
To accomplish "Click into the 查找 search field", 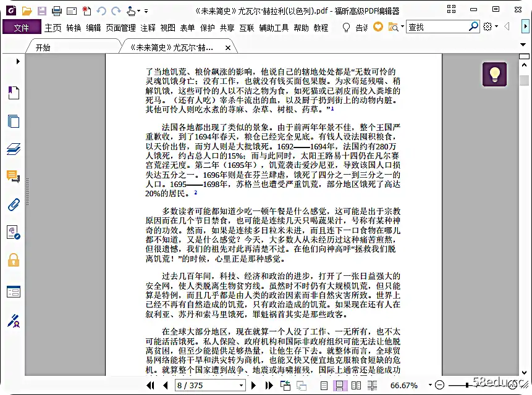I will (437, 27).
